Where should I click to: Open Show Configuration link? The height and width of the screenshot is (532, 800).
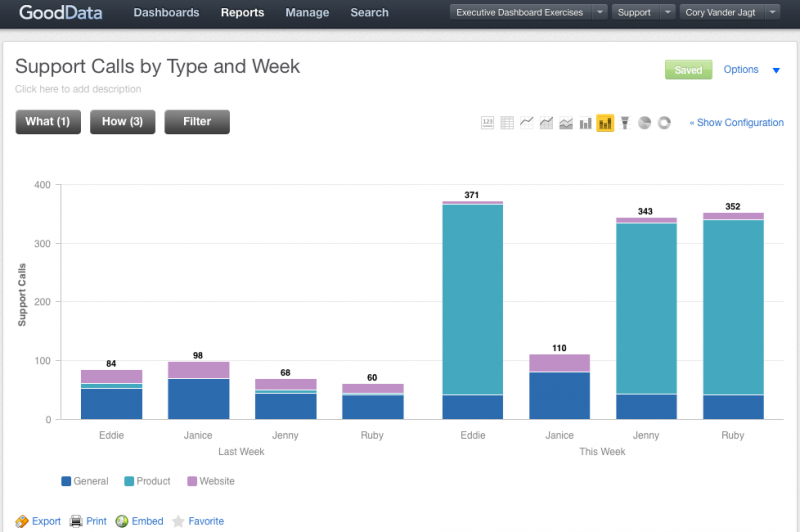coord(736,123)
